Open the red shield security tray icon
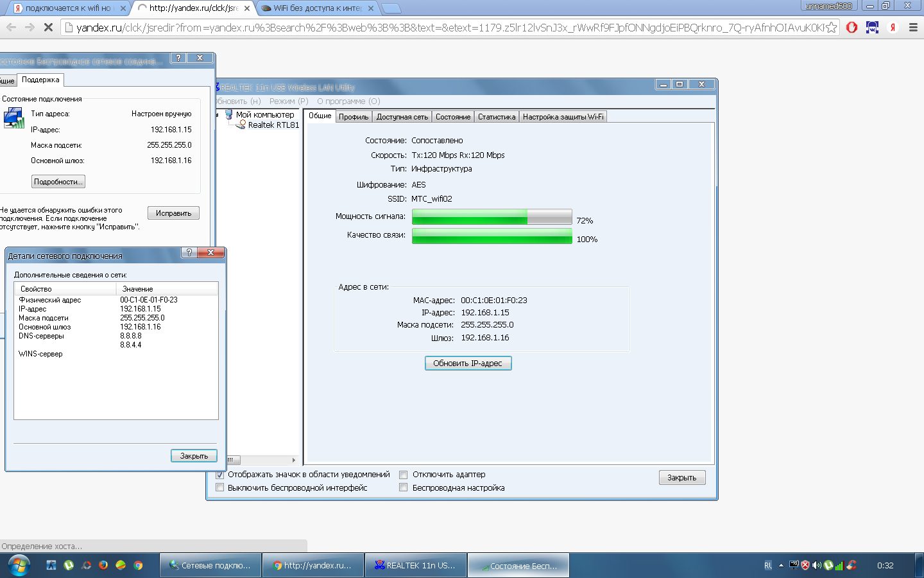The width and height of the screenshot is (924, 578). pos(805,566)
